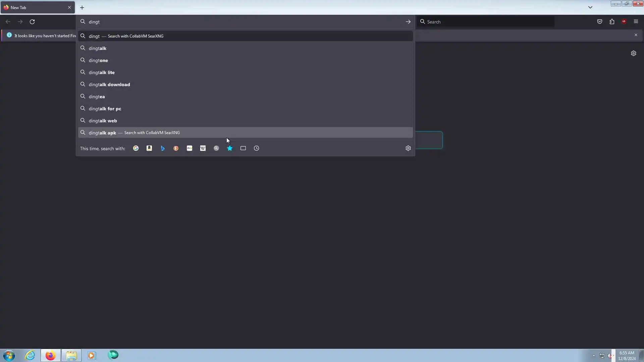This screenshot has height=362, width=644.
Task: Open Internet Explorer from the taskbar
Action: [x=30, y=355]
